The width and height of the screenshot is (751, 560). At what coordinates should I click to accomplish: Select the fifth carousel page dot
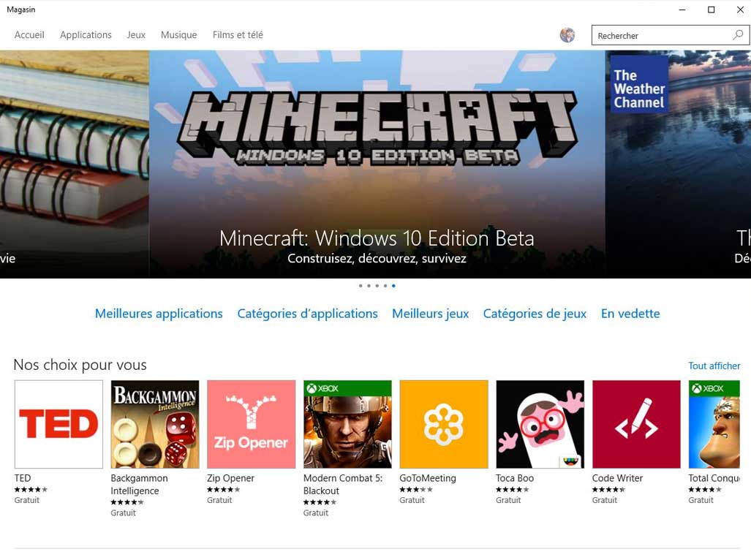point(393,286)
